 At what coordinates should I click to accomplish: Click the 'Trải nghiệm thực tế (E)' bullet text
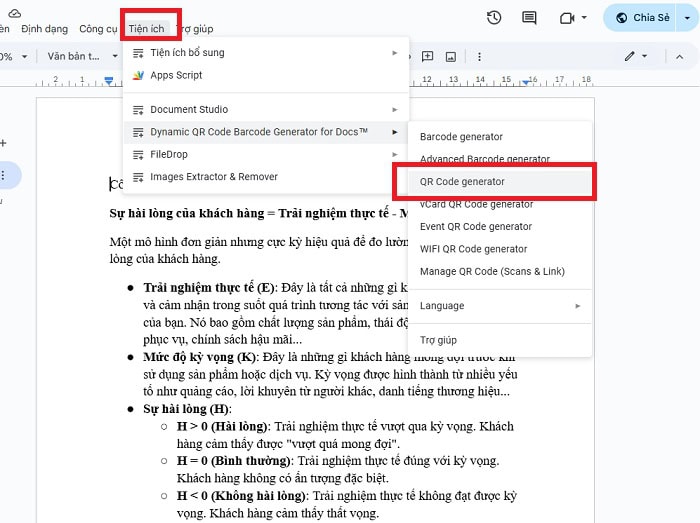pos(210,288)
